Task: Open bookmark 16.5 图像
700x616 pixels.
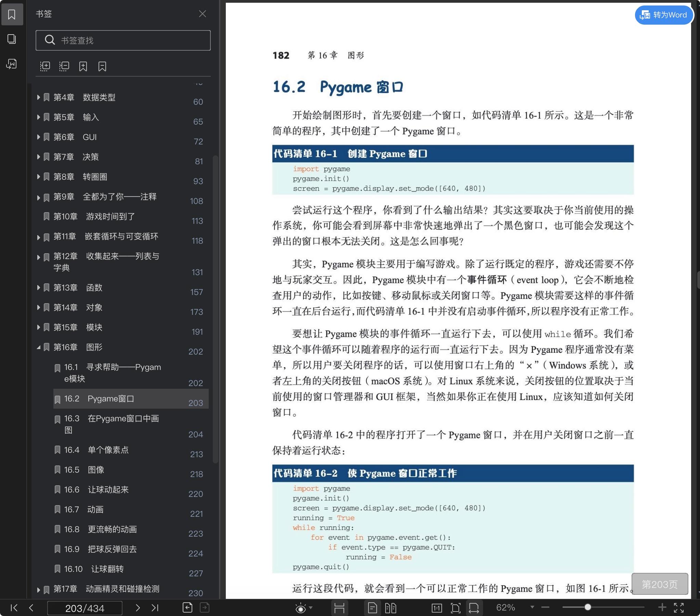Action: pyautogui.click(x=84, y=470)
